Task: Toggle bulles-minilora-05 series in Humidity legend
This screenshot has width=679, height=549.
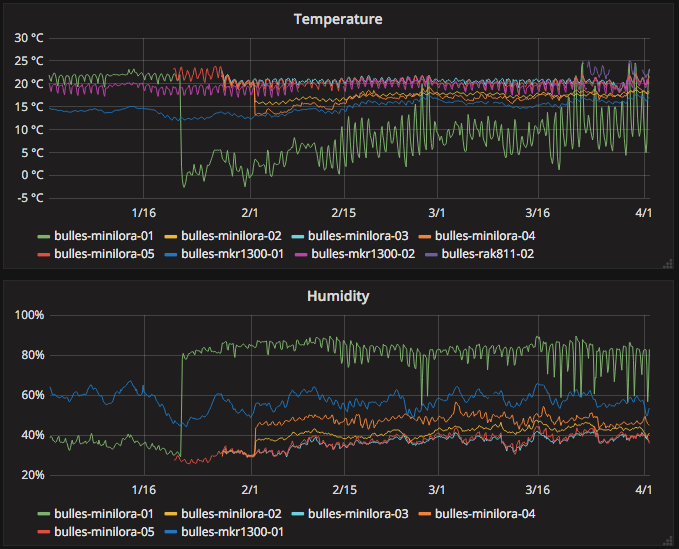Action: 104,532
